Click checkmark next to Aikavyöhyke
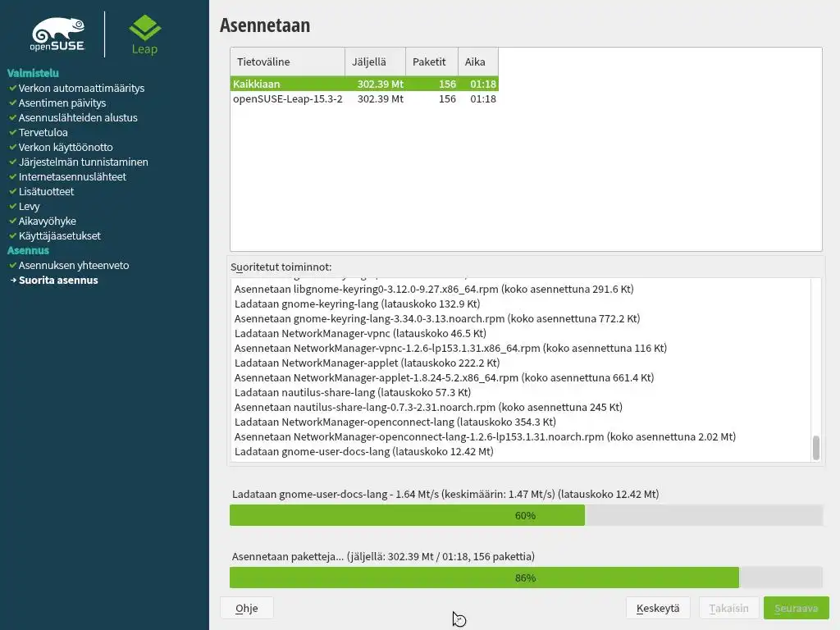This screenshot has width=840, height=630. (12, 221)
